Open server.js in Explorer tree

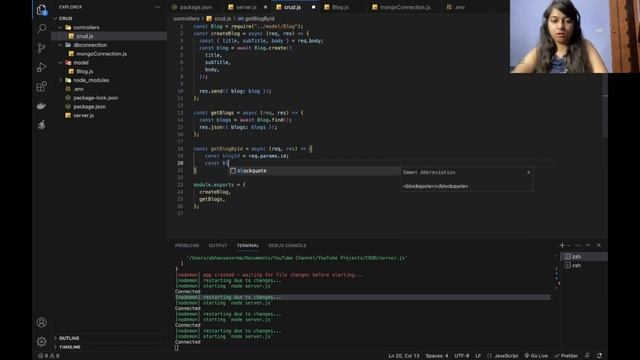tap(84, 116)
